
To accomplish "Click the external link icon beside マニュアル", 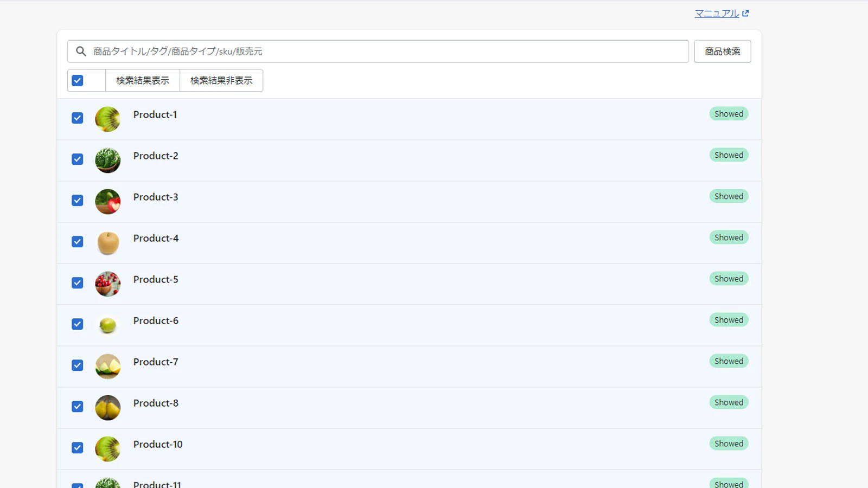I will point(745,14).
